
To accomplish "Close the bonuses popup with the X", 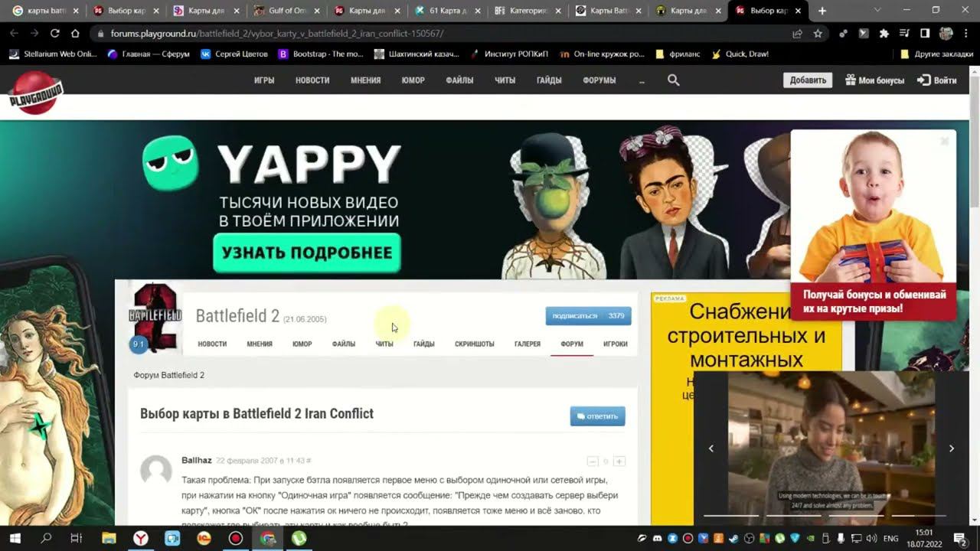I will click(945, 141).
